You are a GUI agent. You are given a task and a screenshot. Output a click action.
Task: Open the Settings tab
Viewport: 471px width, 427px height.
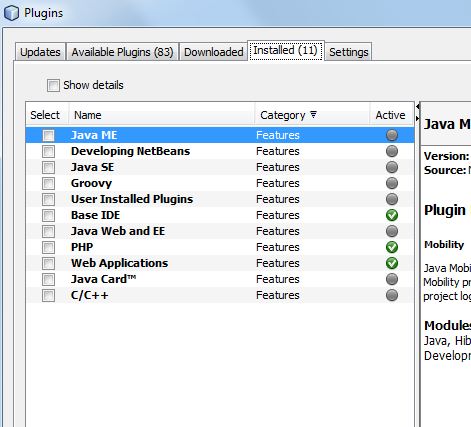click(349, 52)
